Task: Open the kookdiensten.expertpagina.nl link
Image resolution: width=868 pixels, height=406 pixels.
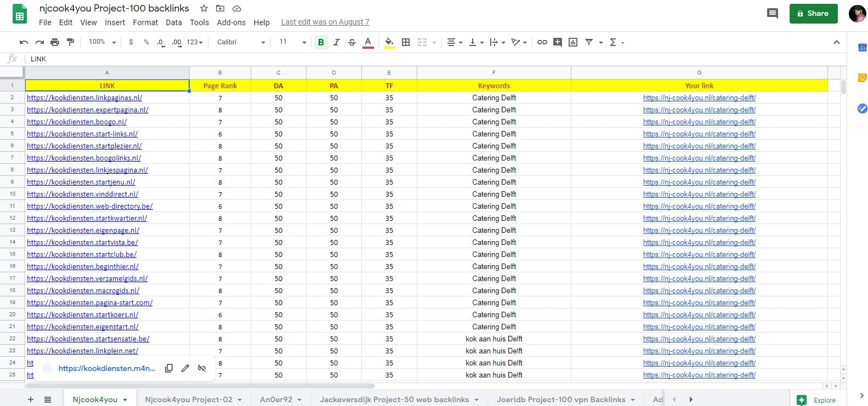Action: [88, 110]
